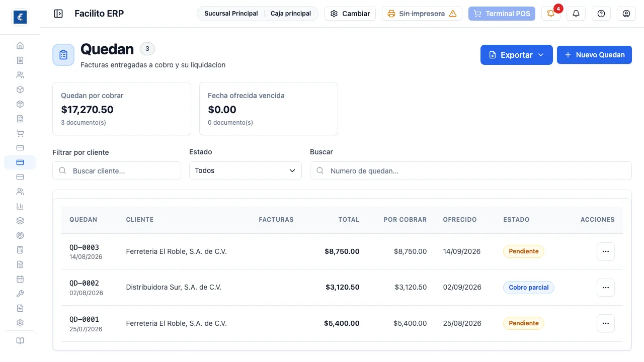
Task: Click the clipboard icon beside Quedan title
Action: click(63, 55)
